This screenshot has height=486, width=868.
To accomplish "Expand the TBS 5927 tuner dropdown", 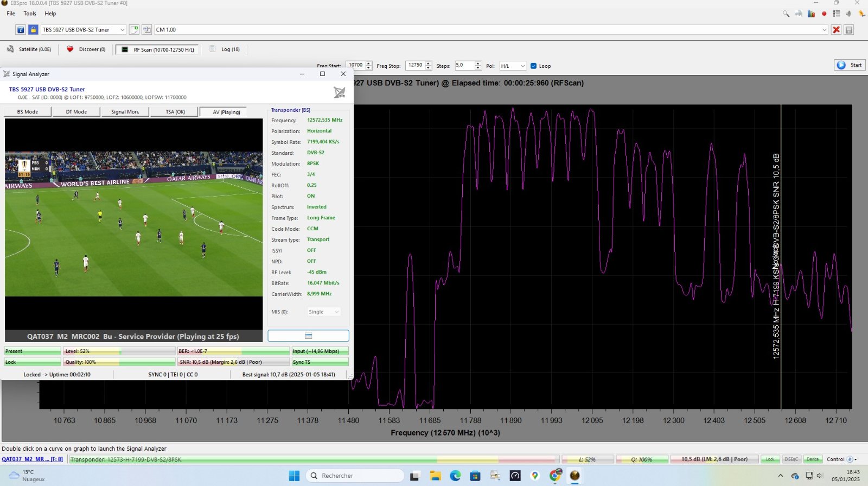I will [122, 30].
